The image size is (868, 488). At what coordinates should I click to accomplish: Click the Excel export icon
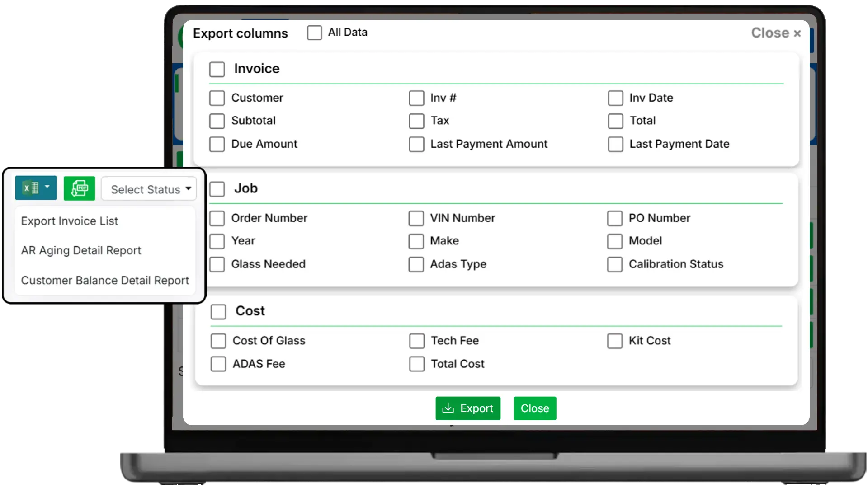pyautogui.click(x=32, y=188)
